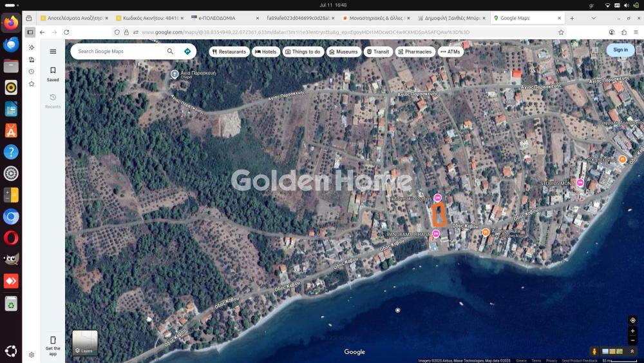644x363 pixels.
Task: Expand the Google Maps hamburger menu
Action: point(53,52)
